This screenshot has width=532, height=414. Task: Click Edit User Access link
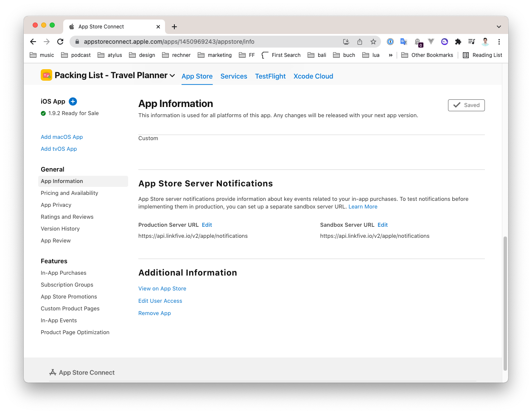(160, 301)
